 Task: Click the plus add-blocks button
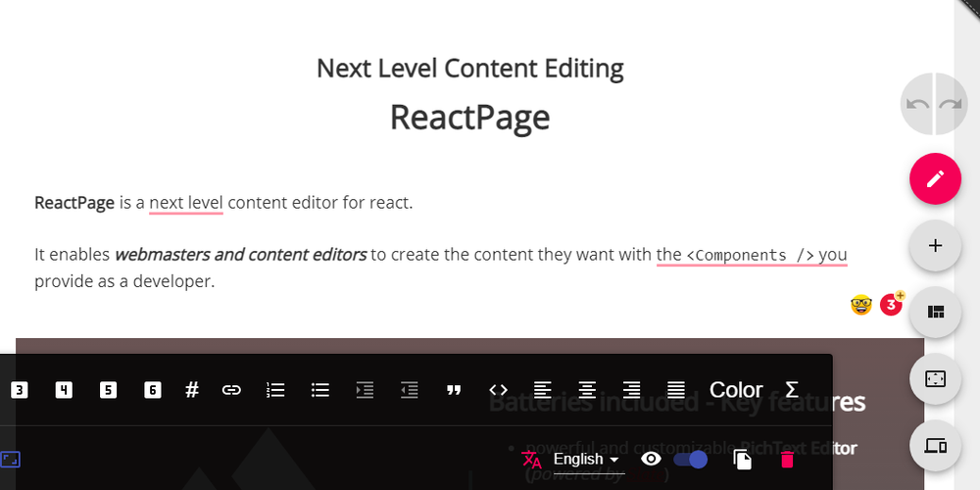click(935, 246)
